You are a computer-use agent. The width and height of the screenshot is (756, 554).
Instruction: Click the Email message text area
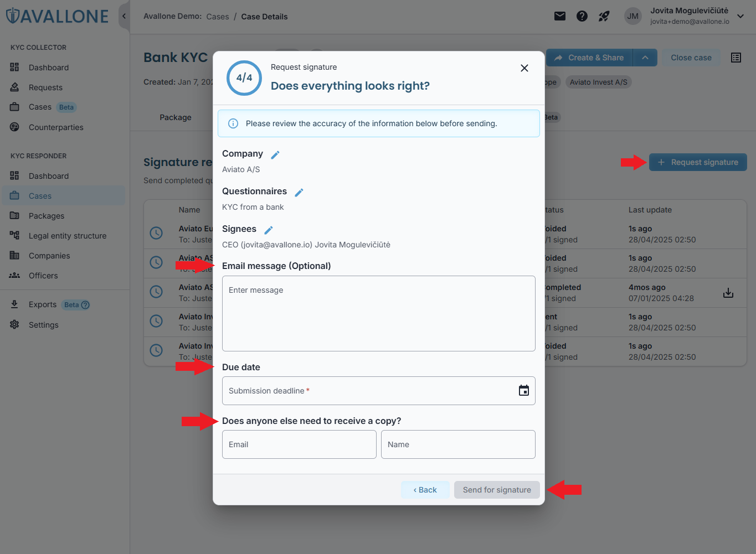point(379,313)
